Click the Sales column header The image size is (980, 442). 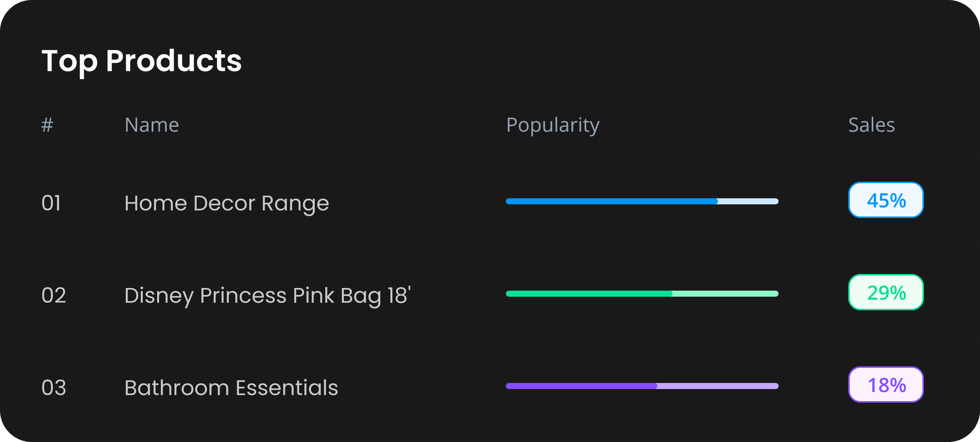(871, 125)
